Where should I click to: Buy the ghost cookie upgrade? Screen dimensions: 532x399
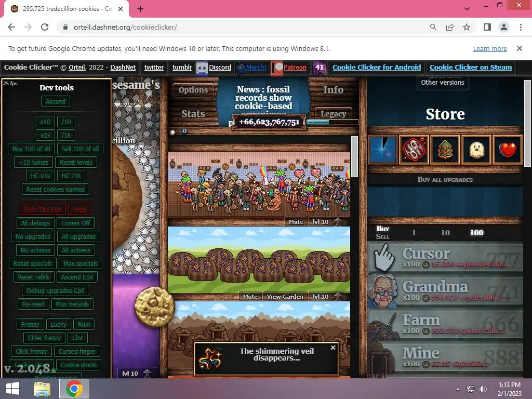tap(476, 150)
